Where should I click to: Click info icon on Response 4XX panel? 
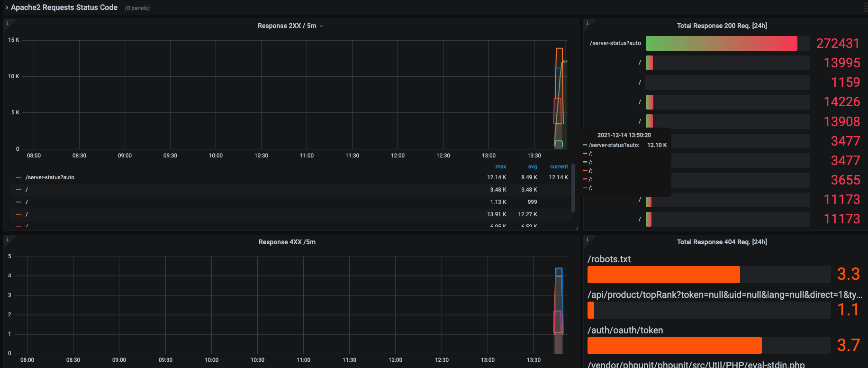pyautogui.click(x=7, y=239)
